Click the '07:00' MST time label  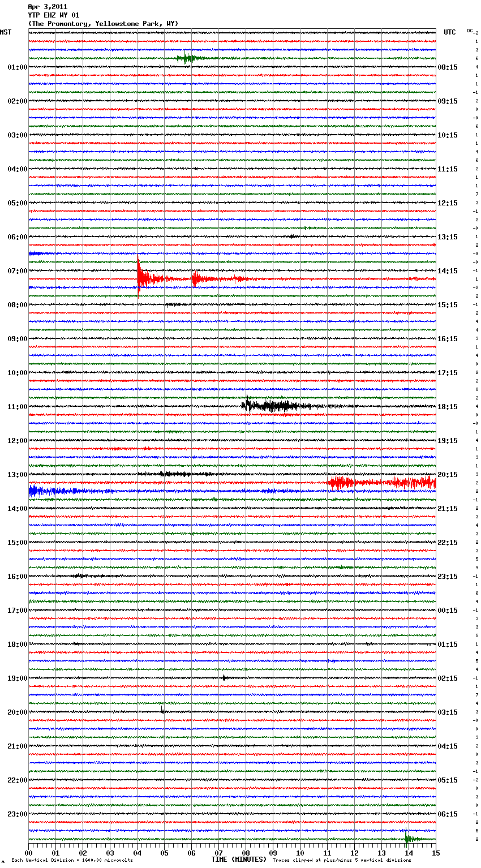point(18,271)
